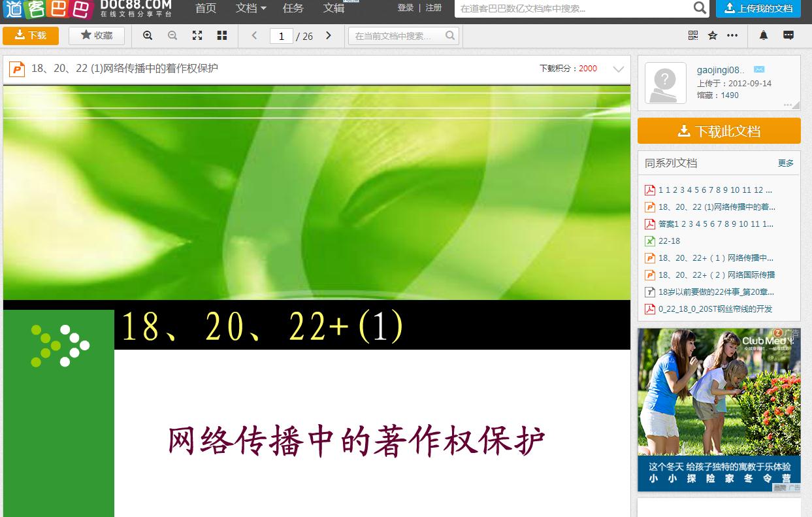Open '18、20、22+（1）网络传播中...' document
This screenshot has height=517, width=812.
tap(716, 258)
